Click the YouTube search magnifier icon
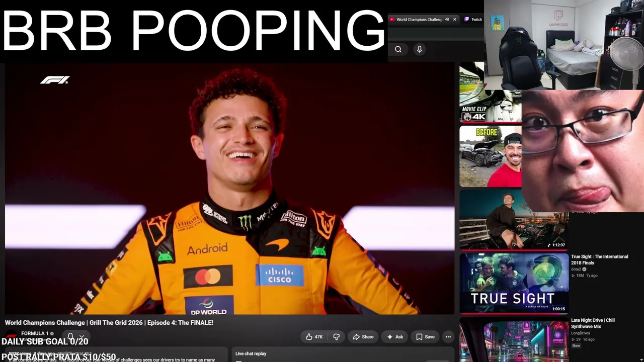 (398, 49)
